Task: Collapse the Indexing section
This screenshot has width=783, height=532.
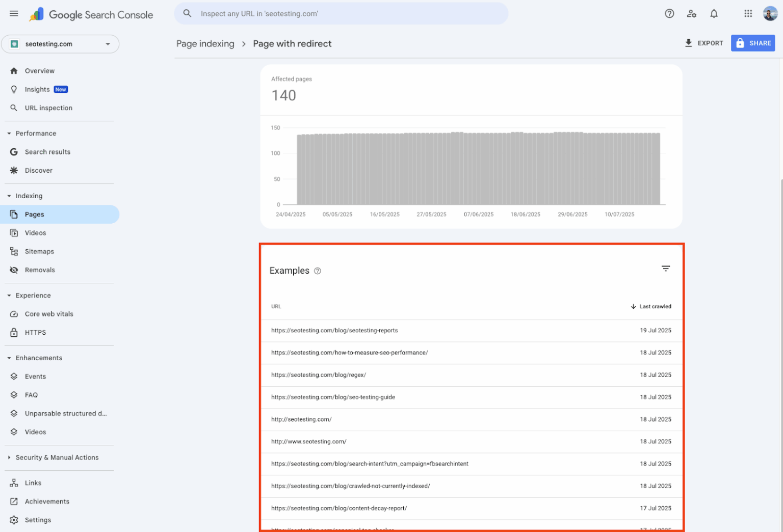Action: click(x=9, y=196)
